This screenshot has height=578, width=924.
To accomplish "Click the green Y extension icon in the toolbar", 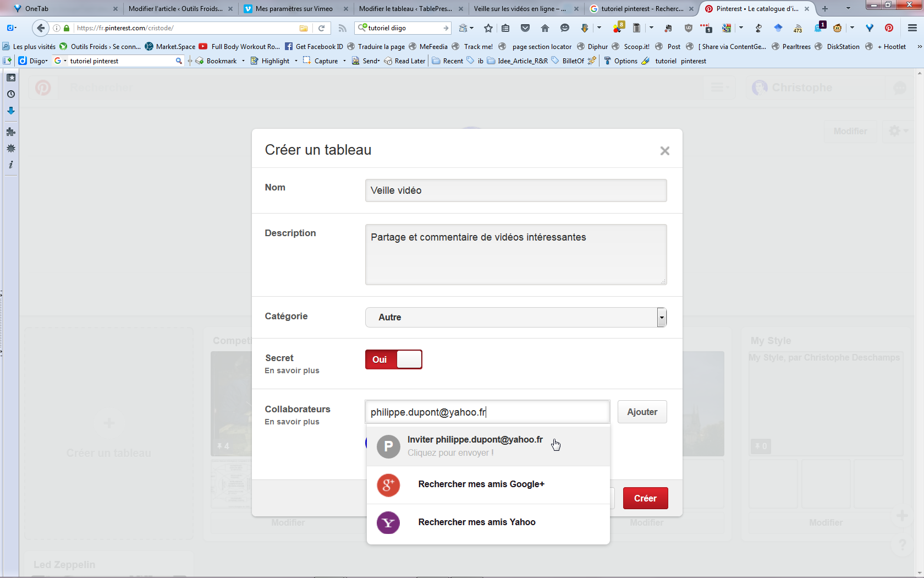I will 870,28.
